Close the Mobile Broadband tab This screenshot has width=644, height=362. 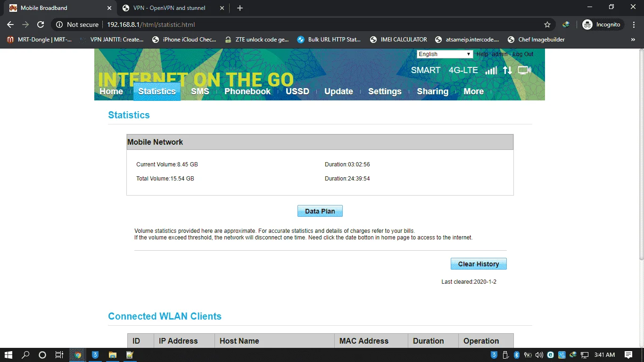(x=109, y=8)
